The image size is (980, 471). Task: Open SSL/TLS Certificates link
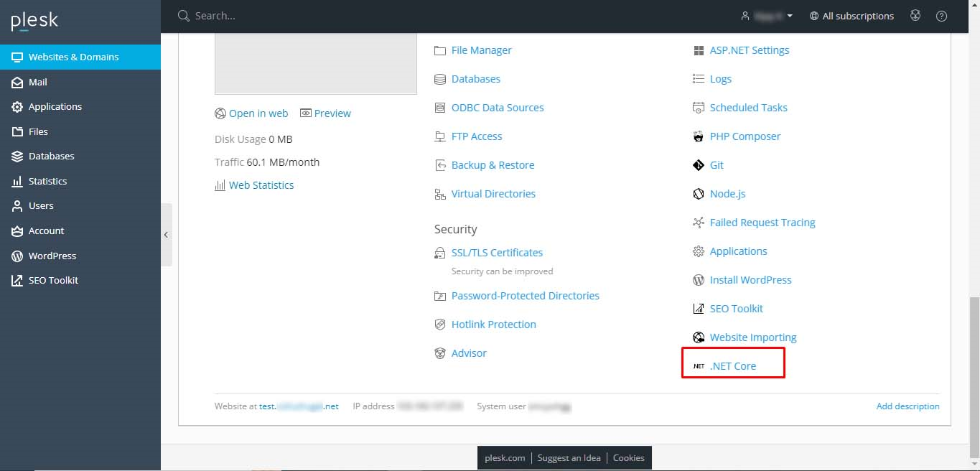click(497, 253)
